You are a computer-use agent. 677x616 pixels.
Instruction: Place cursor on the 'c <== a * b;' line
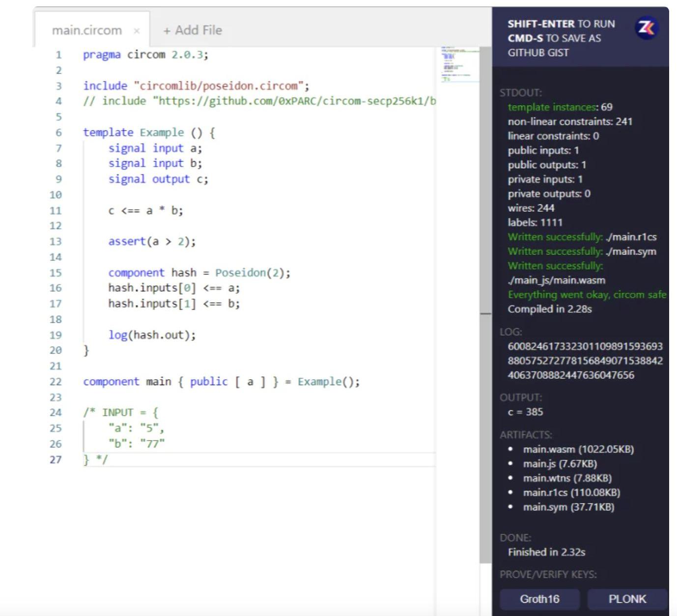tap(145, 211)
